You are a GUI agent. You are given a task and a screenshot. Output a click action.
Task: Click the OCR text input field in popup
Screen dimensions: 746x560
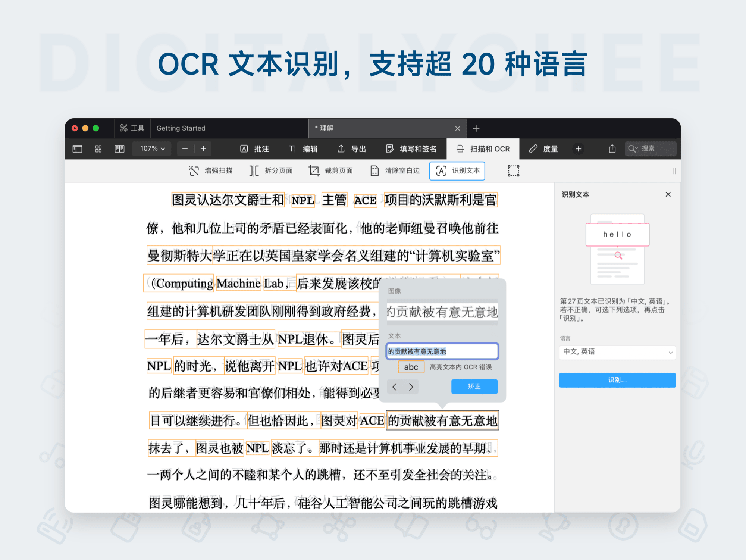442,351
